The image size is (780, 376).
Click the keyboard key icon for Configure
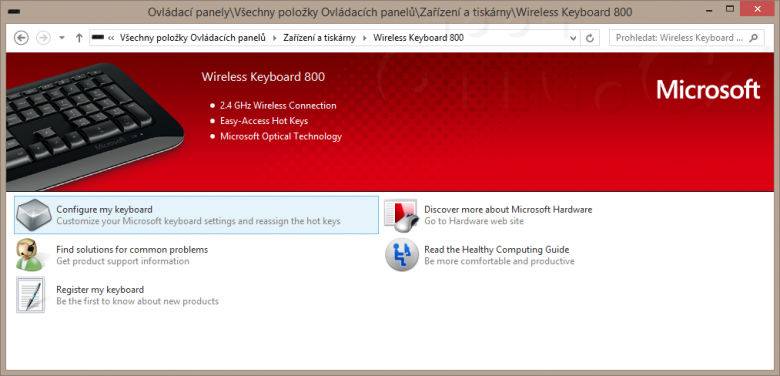click(34, 214)
